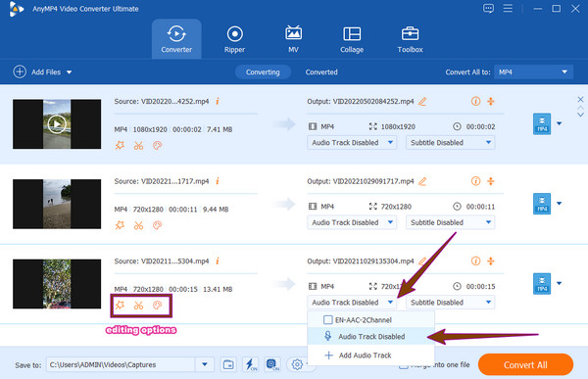Tick the EN-AAC-2Channel checkbox
Image resolution: width=588 pixels, height=379 pixels.
[327, 320]
